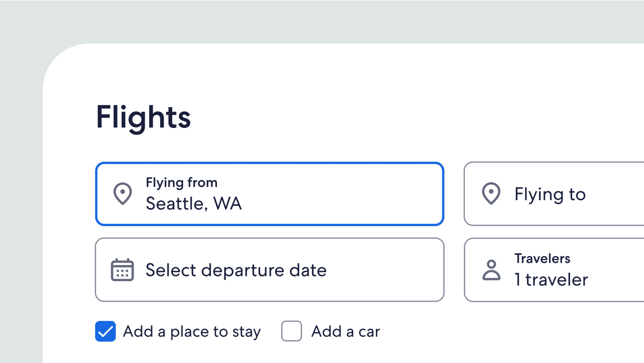Click the "Travelers" bold label

pos(542,258)
